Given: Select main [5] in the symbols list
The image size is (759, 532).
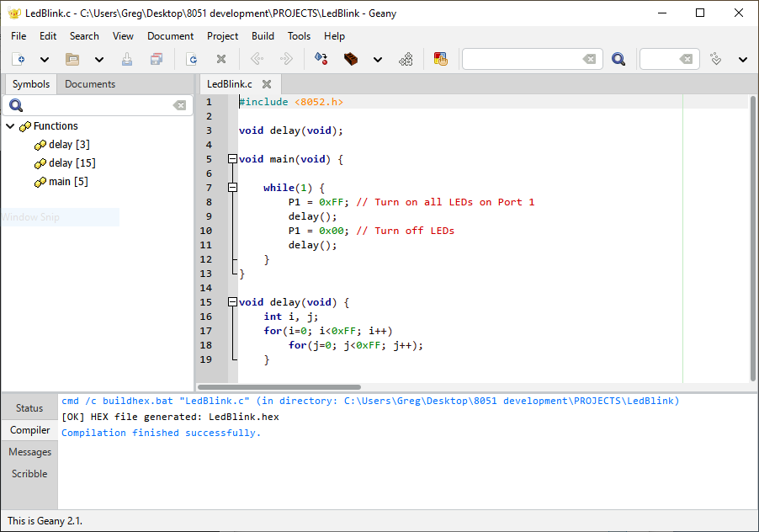Looking at the screenshot, I should click(x=68, y=182).
